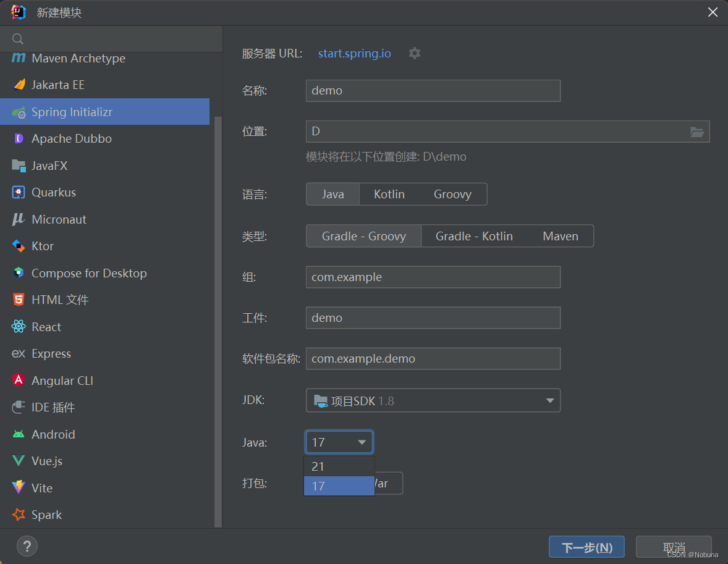Viewport: 728px width, 564px height.
Task: Select Kotlin as the module language
Action: pos(389,194)
